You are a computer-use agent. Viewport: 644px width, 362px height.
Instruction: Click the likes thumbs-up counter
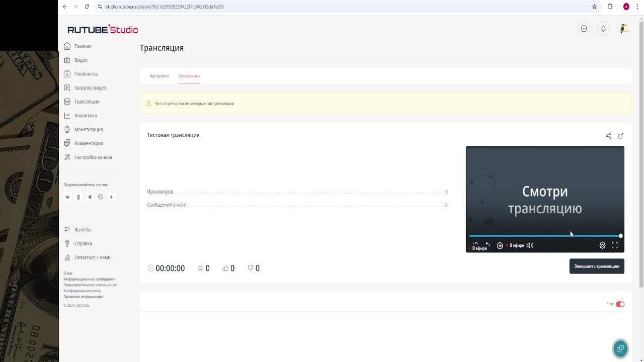[228, 268]
